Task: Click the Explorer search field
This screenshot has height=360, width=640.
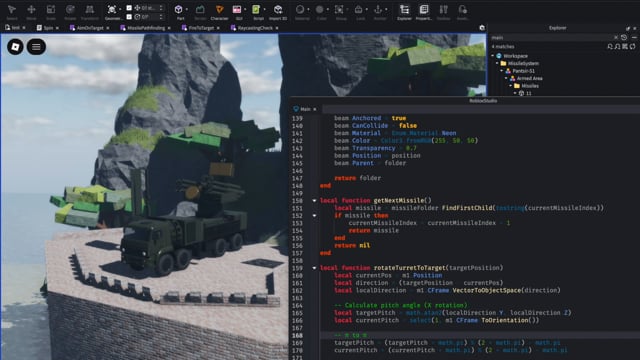Action: 551,38
